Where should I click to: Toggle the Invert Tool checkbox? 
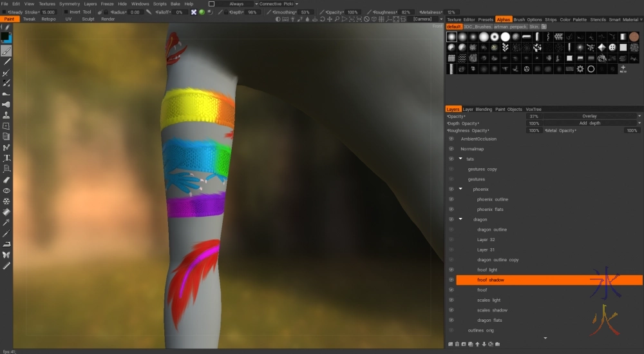pos(67,12)
